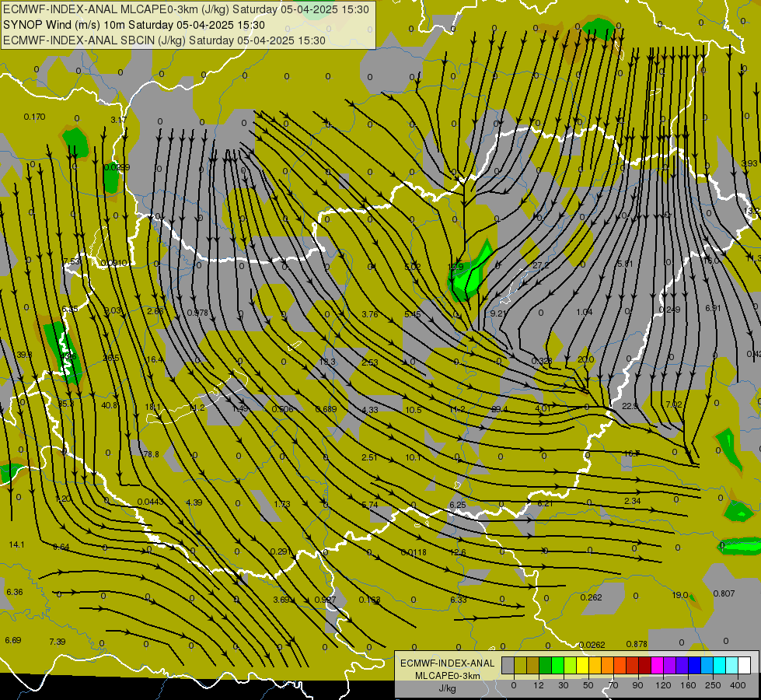Click the legend tick label '160'

point(688,685)
